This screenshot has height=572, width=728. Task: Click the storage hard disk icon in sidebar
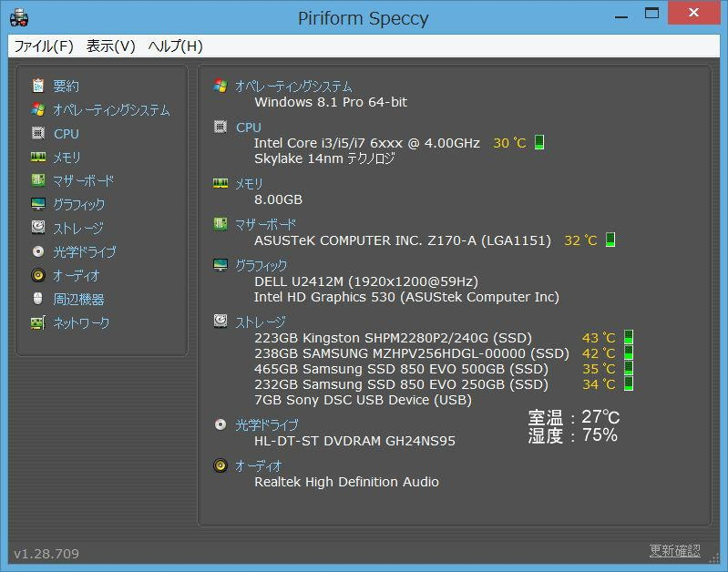pos(38,227)
